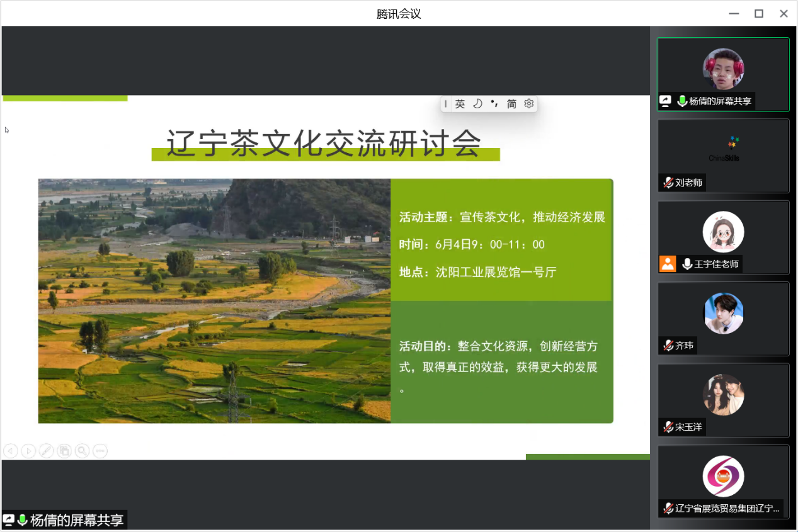Click the line 时间：6月4日9：00-11：00
Viewport: 798px width, 532px height.
(x=472, y=244)
